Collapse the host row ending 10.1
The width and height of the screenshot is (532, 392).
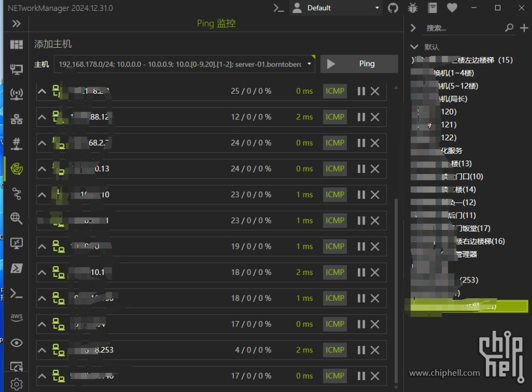click(42, 272)
